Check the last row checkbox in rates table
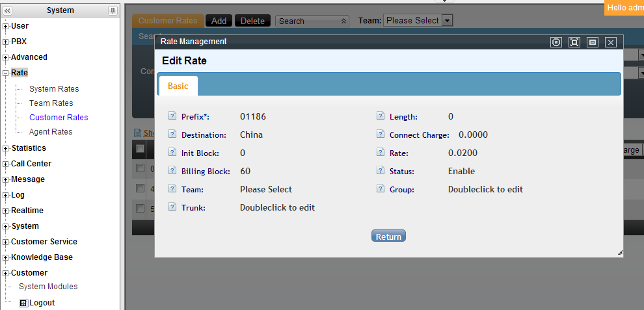 coord(140,208)
